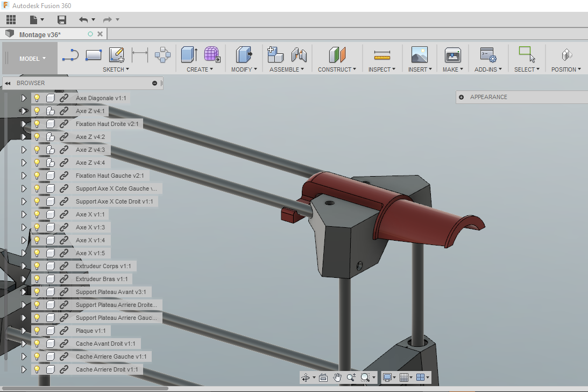Open the MODEL workspace dropdown
Viewport: 588px width, 392px height.
pos(32,59)
